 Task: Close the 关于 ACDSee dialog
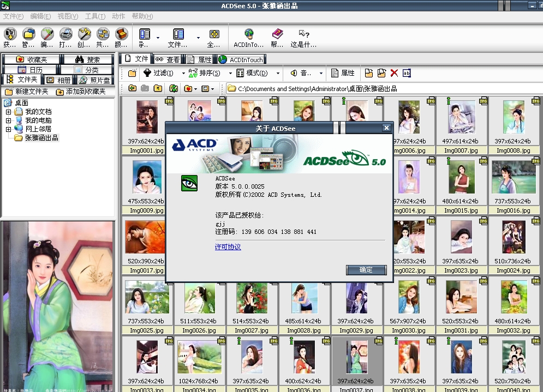pyautogui.click(x=386, y=128)
